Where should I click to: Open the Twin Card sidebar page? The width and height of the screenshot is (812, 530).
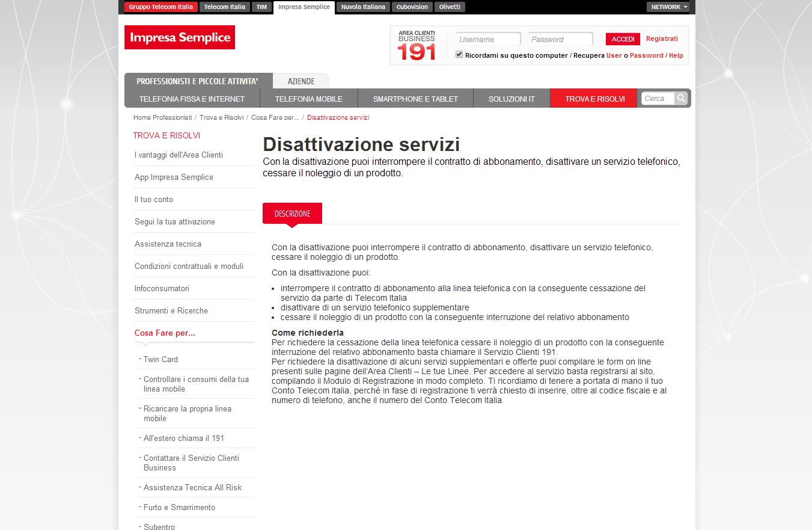tap(159, 359)
